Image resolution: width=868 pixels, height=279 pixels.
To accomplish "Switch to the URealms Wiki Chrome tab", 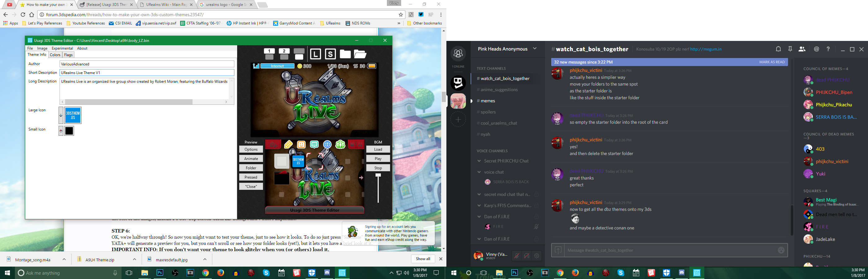I will [x=166, y=5].
